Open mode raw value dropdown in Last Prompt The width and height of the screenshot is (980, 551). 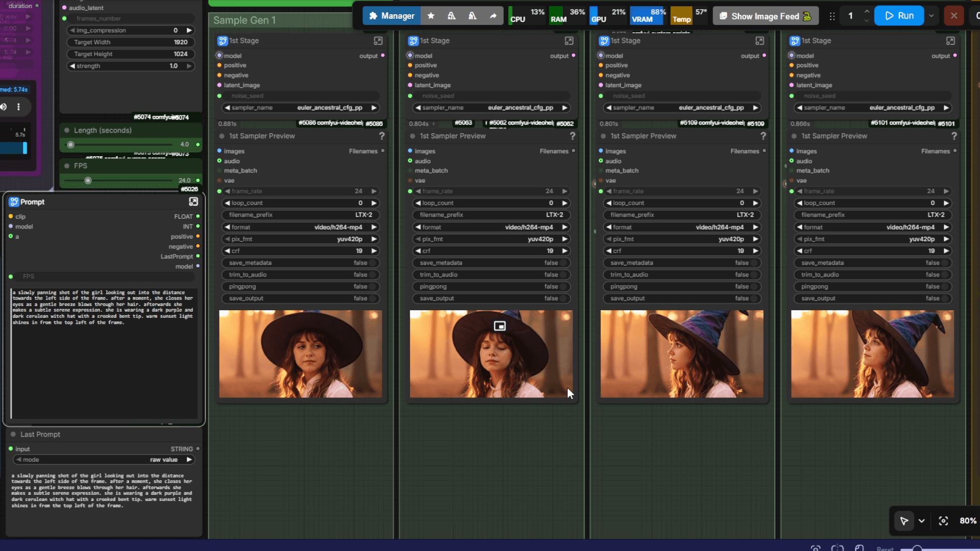click(104, 460)
